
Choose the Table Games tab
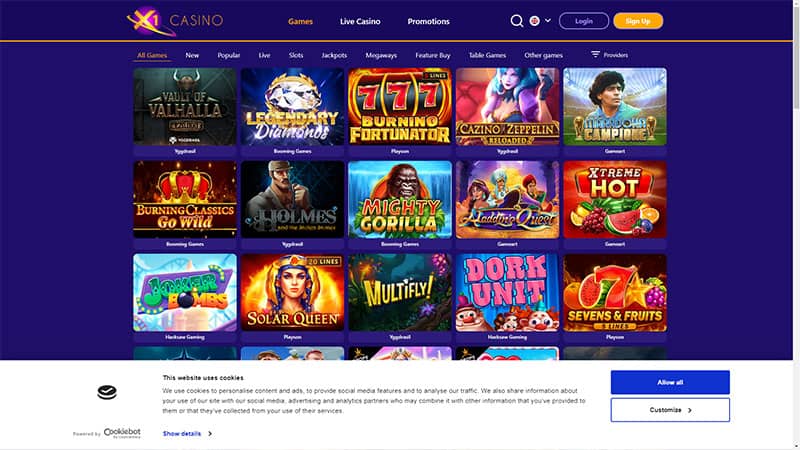[x=487, y=55]
